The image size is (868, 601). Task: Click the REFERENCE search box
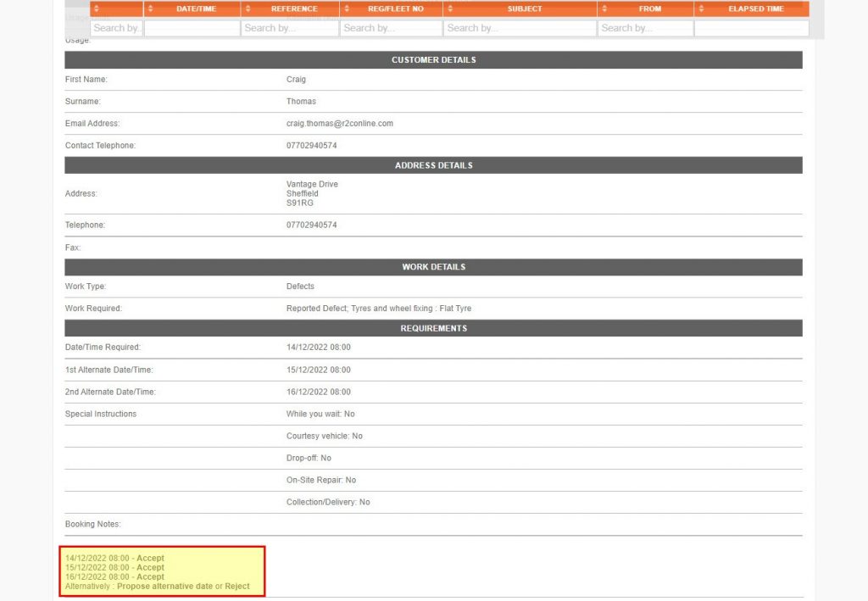(290, 28)
